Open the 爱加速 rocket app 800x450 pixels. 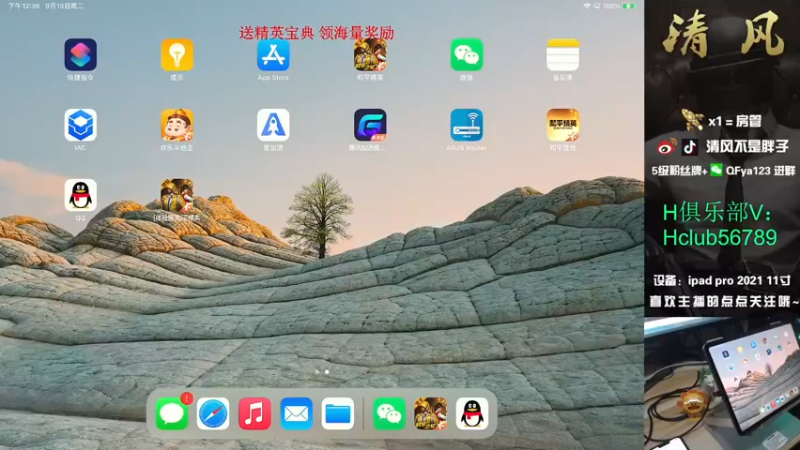[273, 125]
